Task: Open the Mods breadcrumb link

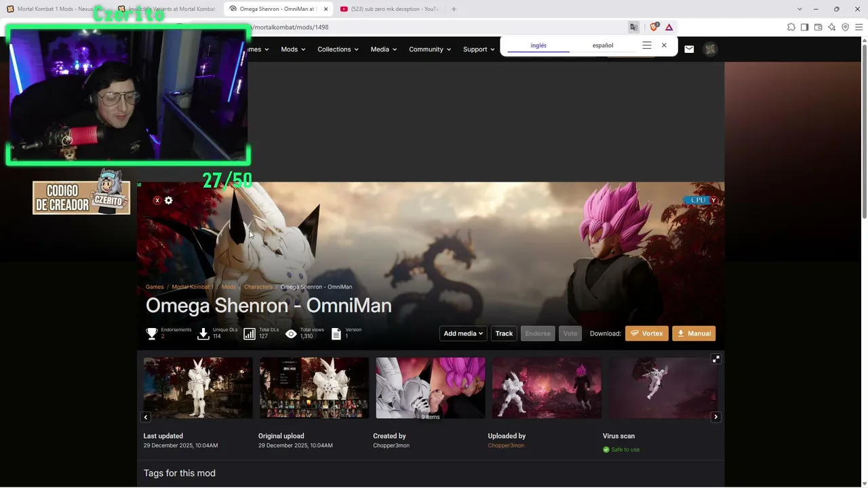Action: point(229,287)
